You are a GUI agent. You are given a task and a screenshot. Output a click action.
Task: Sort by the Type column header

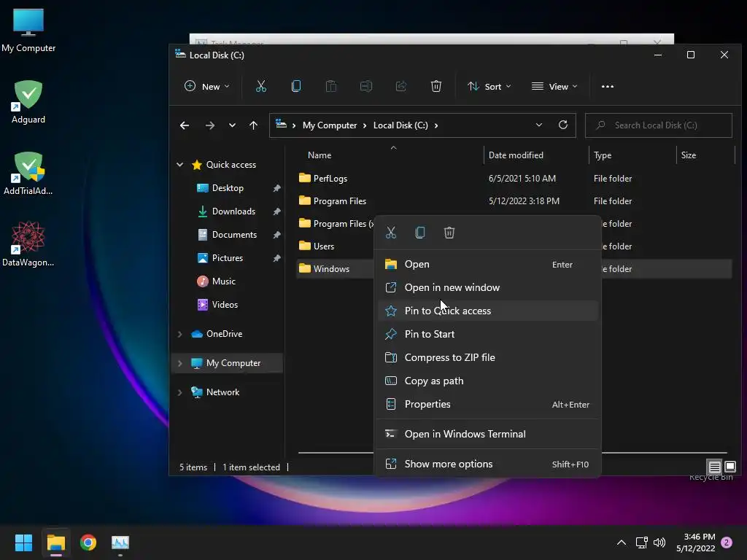[603, 155]
